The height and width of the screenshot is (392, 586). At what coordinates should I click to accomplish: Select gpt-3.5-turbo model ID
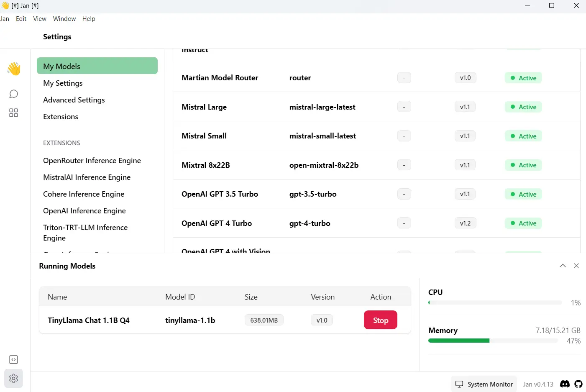(x=313, y=194)
